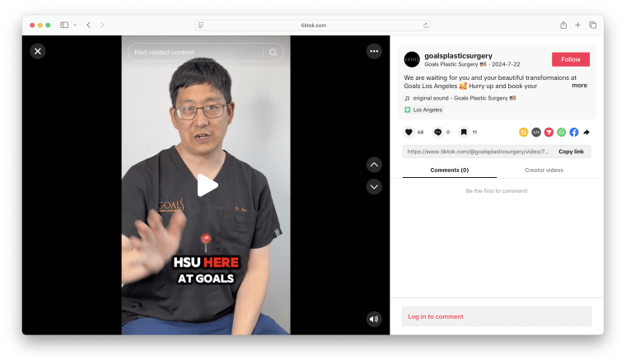Reload the page

(x=426, y=26)
